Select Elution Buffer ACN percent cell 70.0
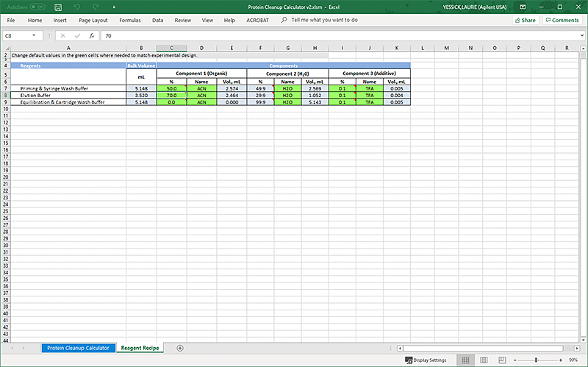 pos(171,96)
